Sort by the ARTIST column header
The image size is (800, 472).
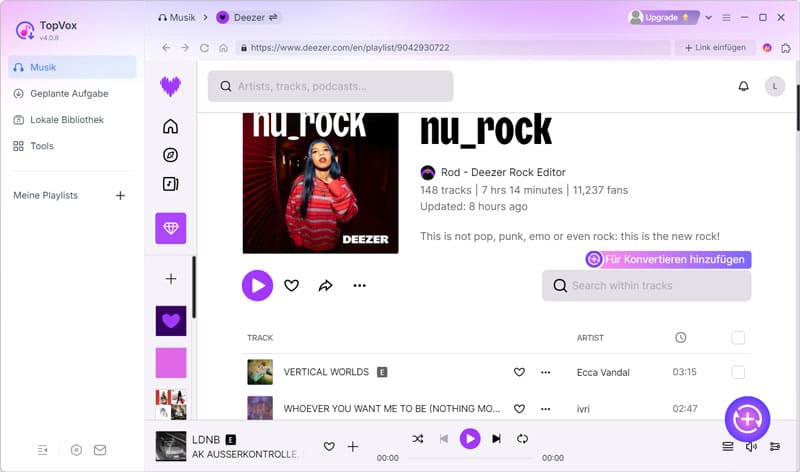coord(590,338)
